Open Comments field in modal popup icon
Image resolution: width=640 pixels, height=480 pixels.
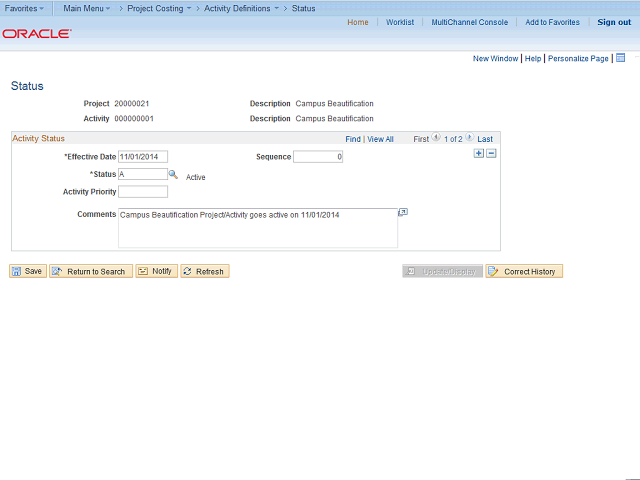tap(403, 212)
